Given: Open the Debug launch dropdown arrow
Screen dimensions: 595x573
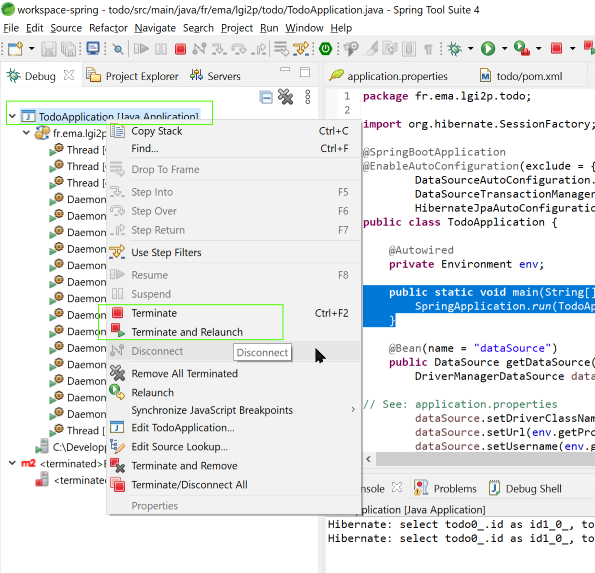Looking at the screenshot, I should coord(471,49).
